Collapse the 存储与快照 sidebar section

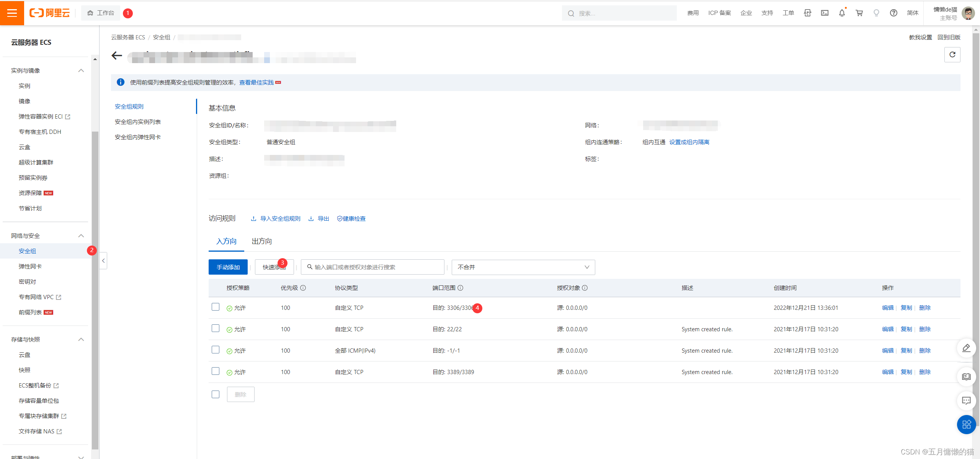tap(81, 340)
